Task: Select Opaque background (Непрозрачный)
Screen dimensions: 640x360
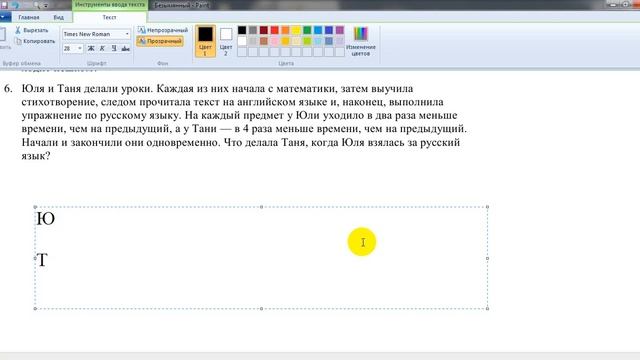Action: (163, 30)
